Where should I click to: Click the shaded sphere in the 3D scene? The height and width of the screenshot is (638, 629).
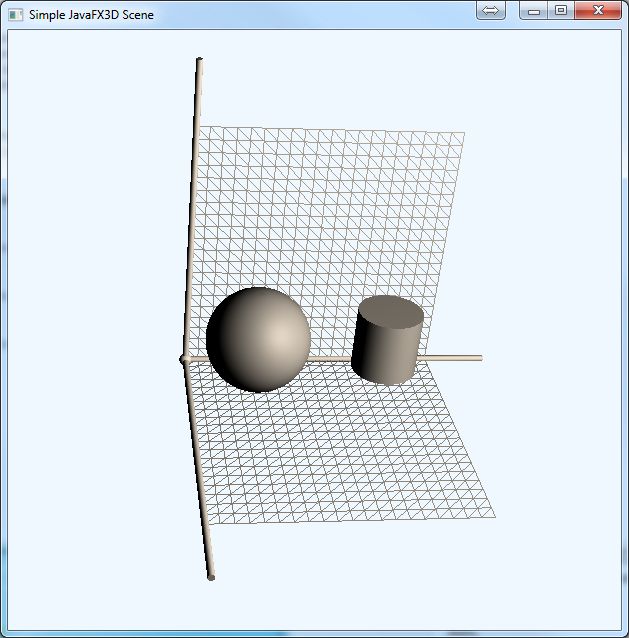coord(258,340)
